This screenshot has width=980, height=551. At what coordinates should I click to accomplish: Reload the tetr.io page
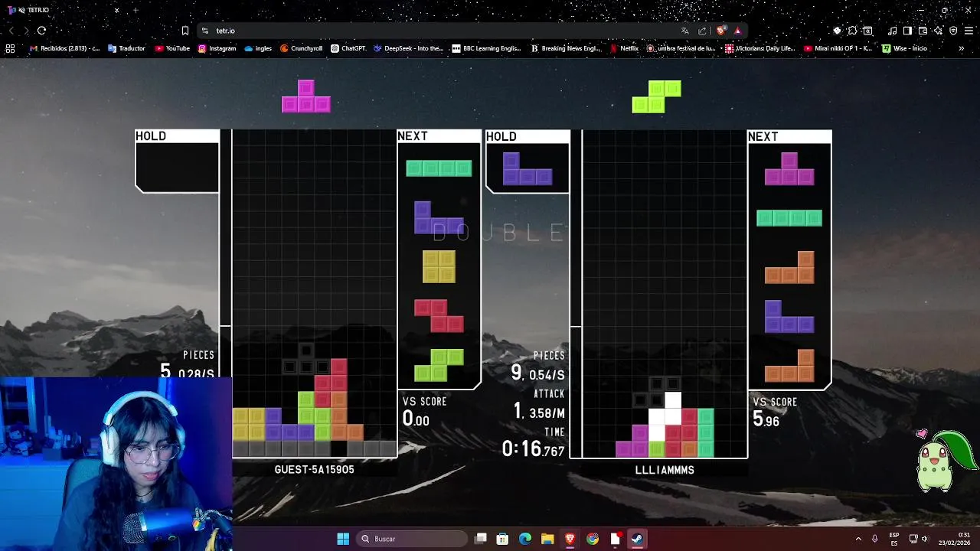[x=41, y=31]
